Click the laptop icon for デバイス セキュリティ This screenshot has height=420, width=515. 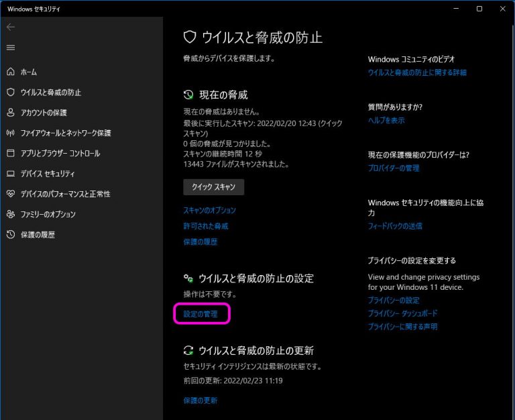point(11,174)
